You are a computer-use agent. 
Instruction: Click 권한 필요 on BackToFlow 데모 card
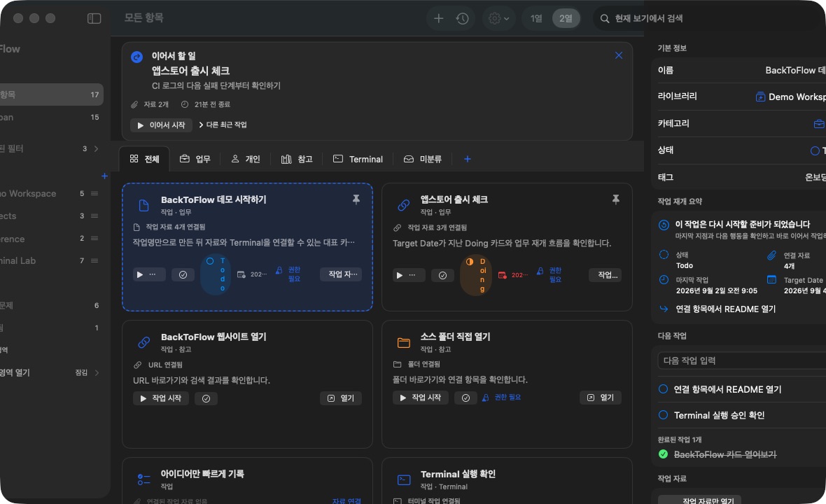(x=288, y=274)
